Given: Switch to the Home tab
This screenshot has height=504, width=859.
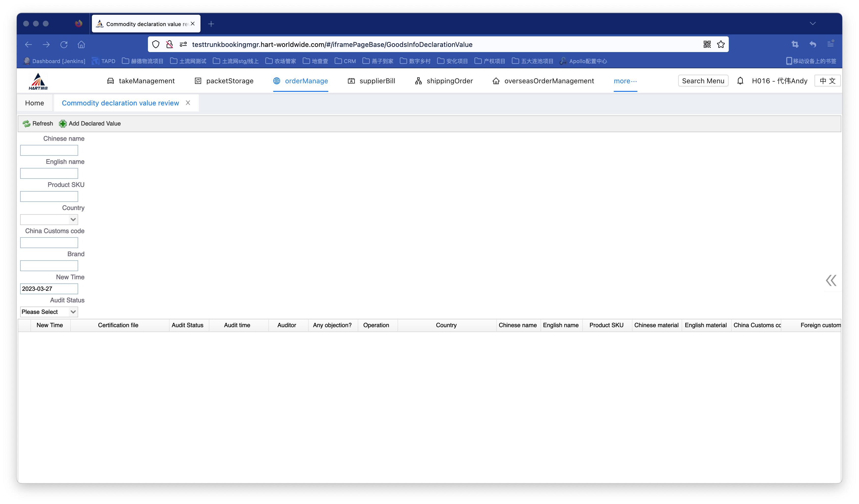Looking at the screenshot, I should (x=34, y=103).
